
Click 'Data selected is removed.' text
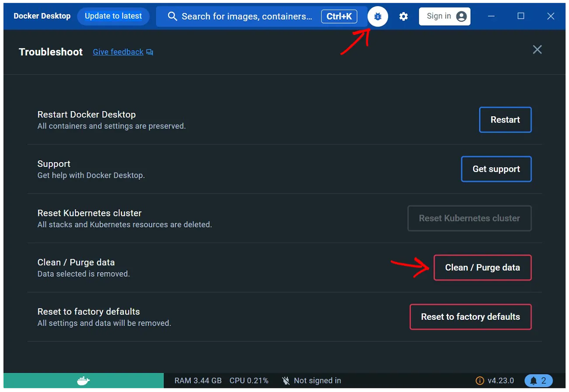[83, 274]
